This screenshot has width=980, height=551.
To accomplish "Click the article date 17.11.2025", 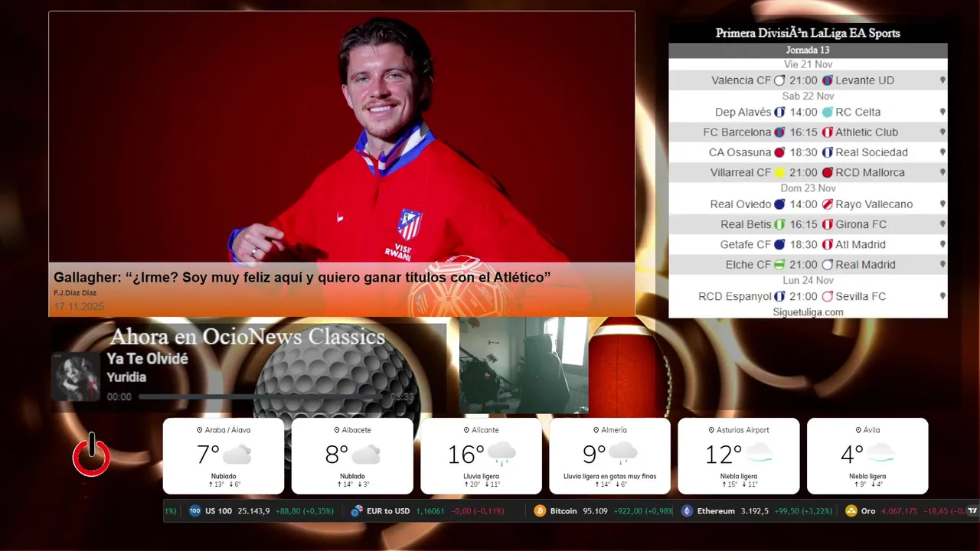I will click(x=79, y=307).
